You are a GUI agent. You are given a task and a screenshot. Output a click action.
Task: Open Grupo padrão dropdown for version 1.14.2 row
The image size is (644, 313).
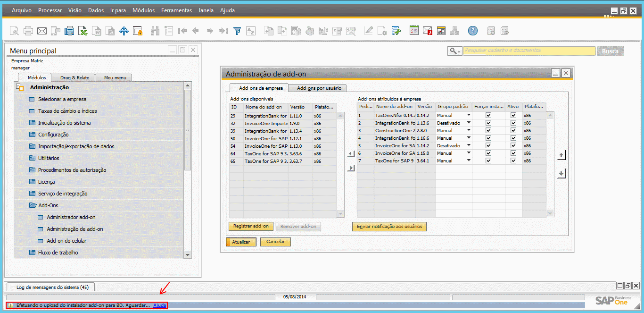(469, 145)
